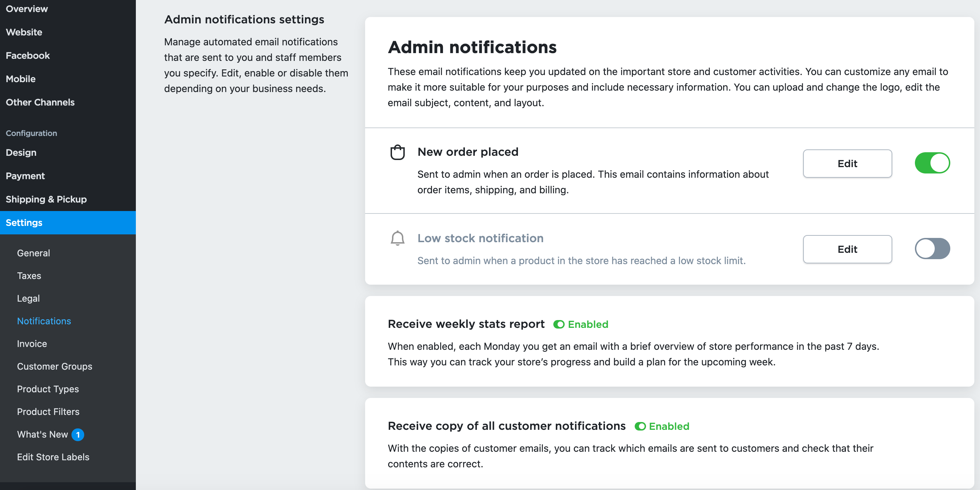Image resolution: width=980 pixels, height=490 pixels.
Task: Select the Facebook channel icon
Action: [28, 56]
